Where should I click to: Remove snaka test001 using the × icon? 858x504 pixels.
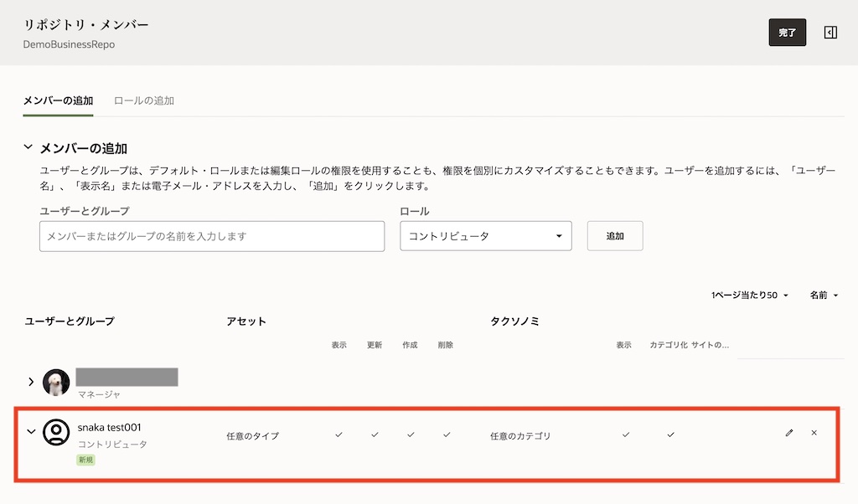tap(814, 434)
